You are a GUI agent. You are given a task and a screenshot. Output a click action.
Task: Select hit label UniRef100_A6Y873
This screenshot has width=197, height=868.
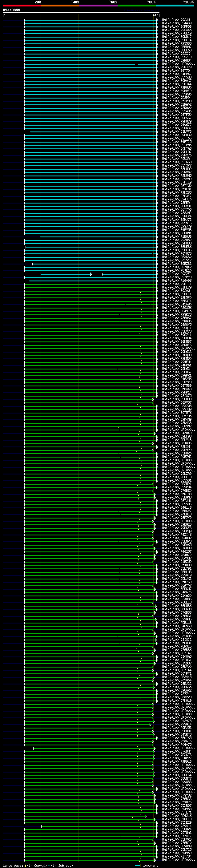(x=177, y=254)
